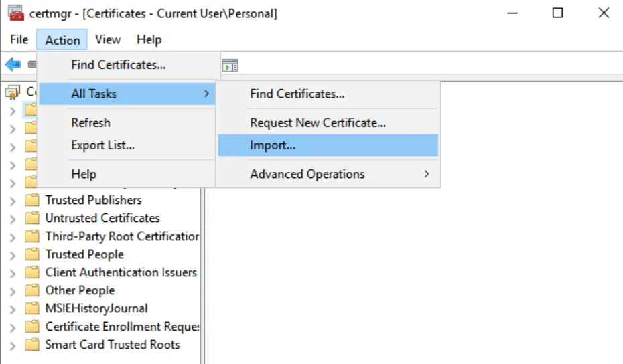Choose Find Certificates in All Tasks submenu
This screenshot has height=364, width=623.
(x=328, y=94)
